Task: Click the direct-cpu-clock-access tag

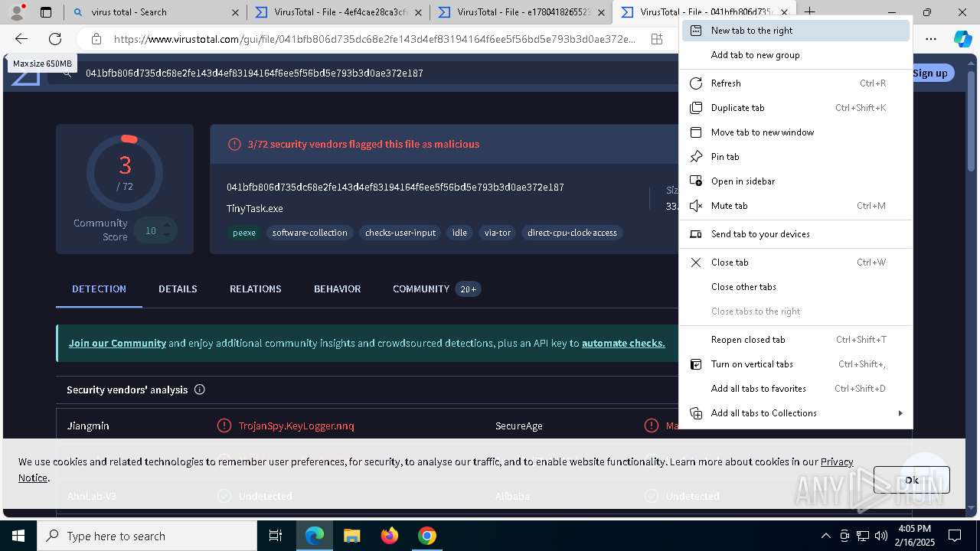Action: 572,233
